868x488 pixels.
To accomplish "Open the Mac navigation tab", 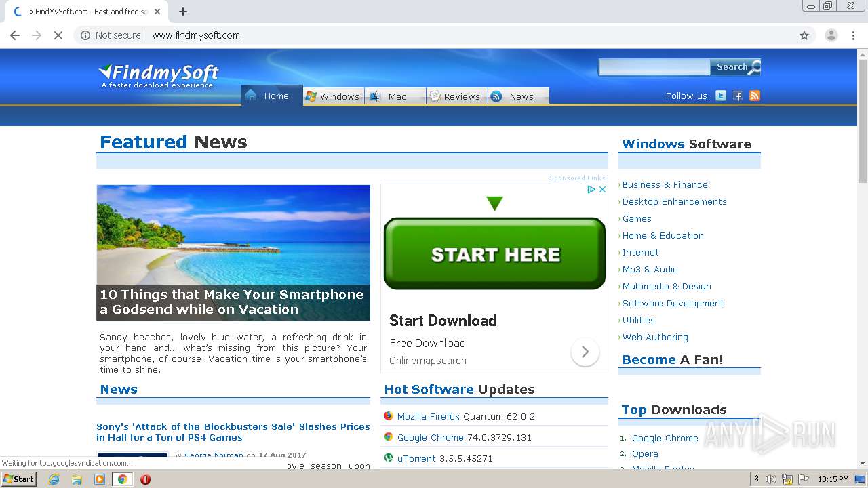I will [395, 96].
